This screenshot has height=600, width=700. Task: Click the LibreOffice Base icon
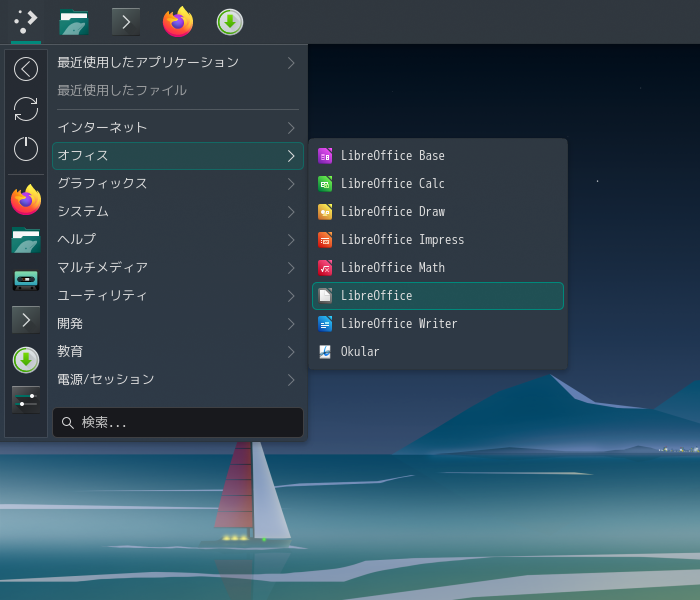click(325, 156)
